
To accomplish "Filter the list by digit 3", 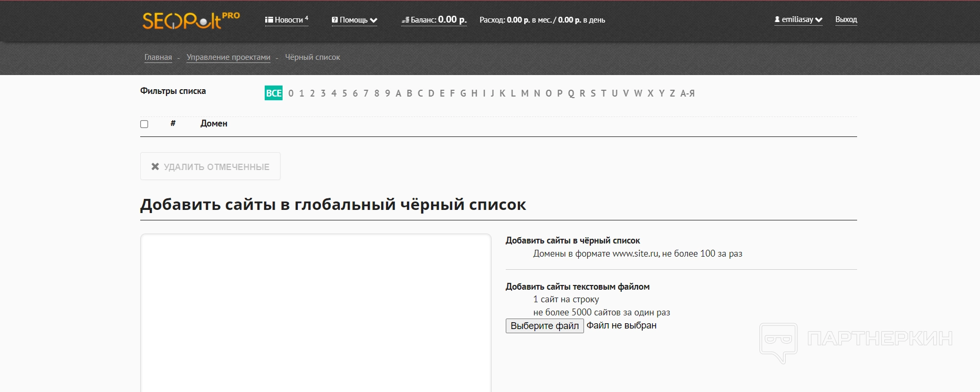I will [x=323, y=93].
